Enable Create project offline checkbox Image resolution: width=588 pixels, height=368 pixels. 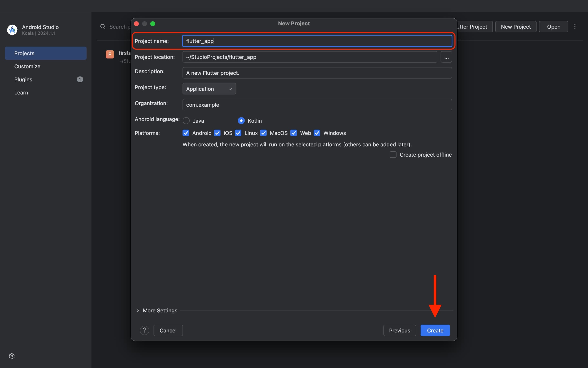[393, 155]
